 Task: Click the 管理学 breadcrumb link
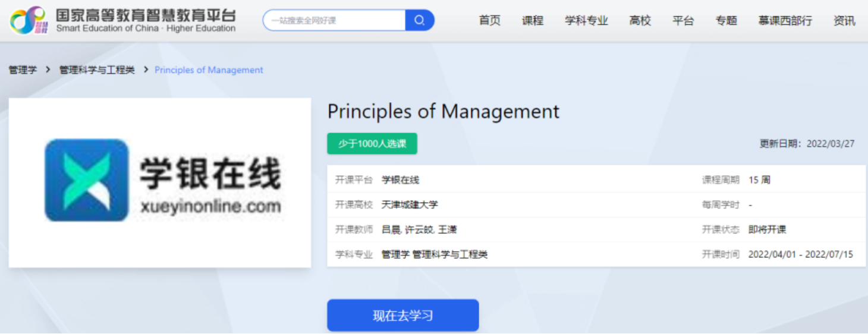(23, 70)
